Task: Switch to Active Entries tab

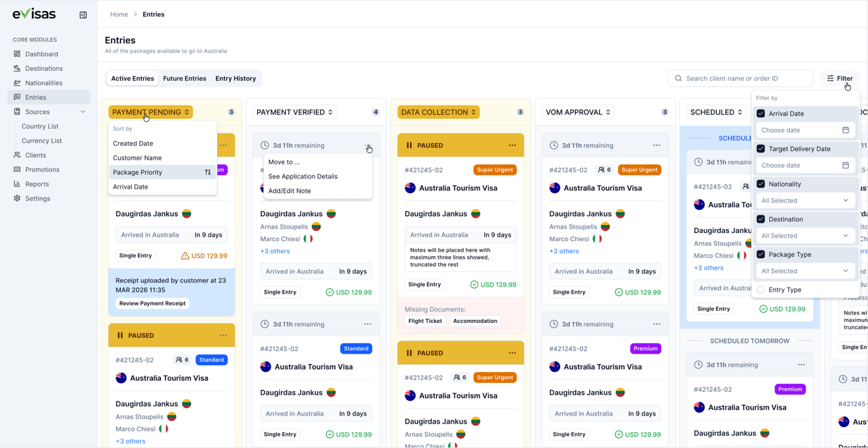Action: pyautogui.click(x=132, y=78)
